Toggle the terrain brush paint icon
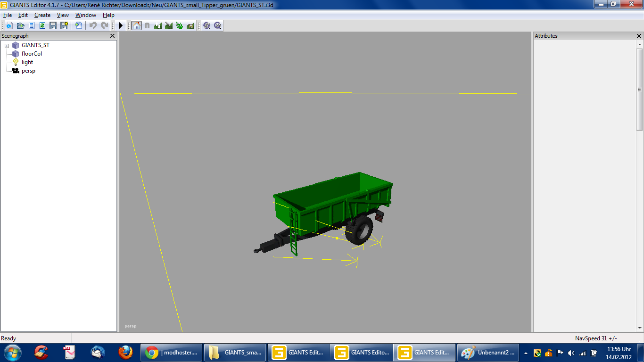 point(169,25)
